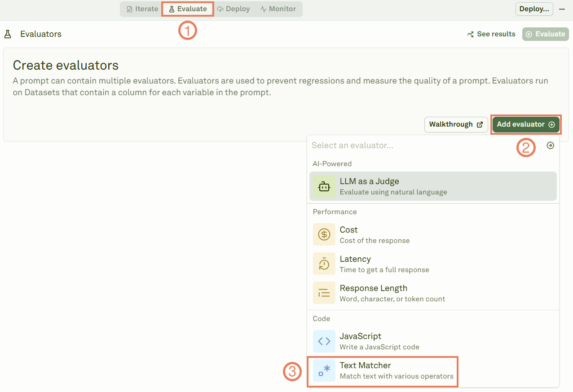573x392 pixels.
Task: Switch to the Iterate tab
Action: pyautogui.click(x=141, y=9)
